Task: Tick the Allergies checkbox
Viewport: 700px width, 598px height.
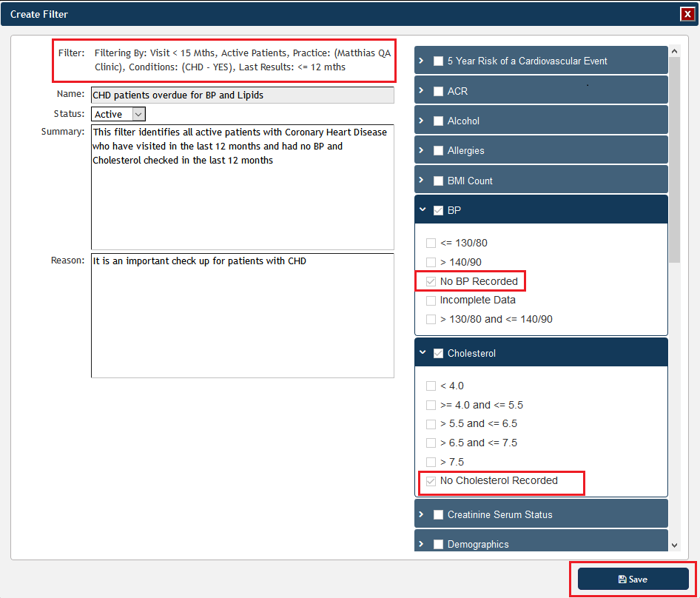Action: [x=438, y=150]
